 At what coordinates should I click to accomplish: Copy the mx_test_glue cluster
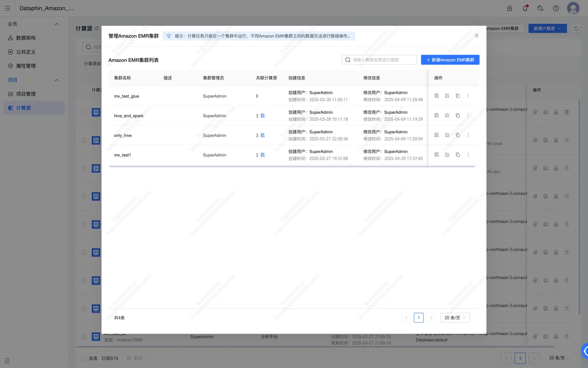(x=458, y=96)
